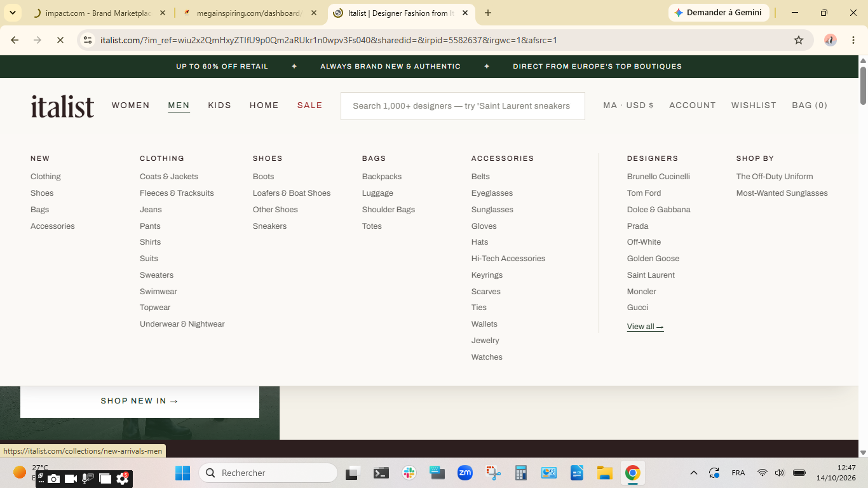The width and height of the screenshot is (868, 488).
Task: Open the Chrome profile avatar
Action: [x=830, y=40]
